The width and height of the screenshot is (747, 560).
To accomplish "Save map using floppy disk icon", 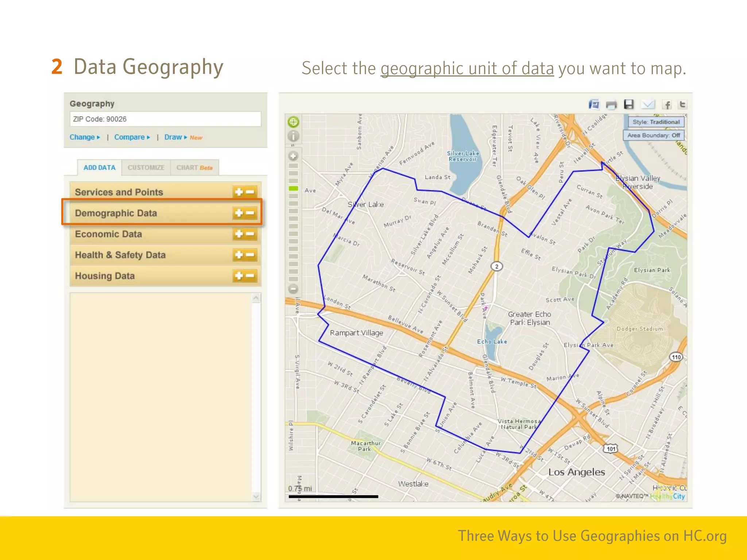I will click(628, 105).
